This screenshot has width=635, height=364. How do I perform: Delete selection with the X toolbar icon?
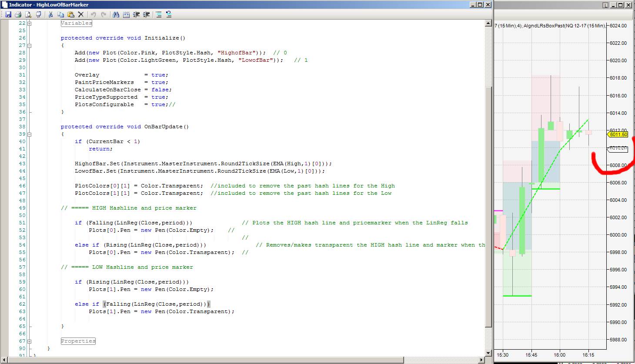click(x=80, y=14)
